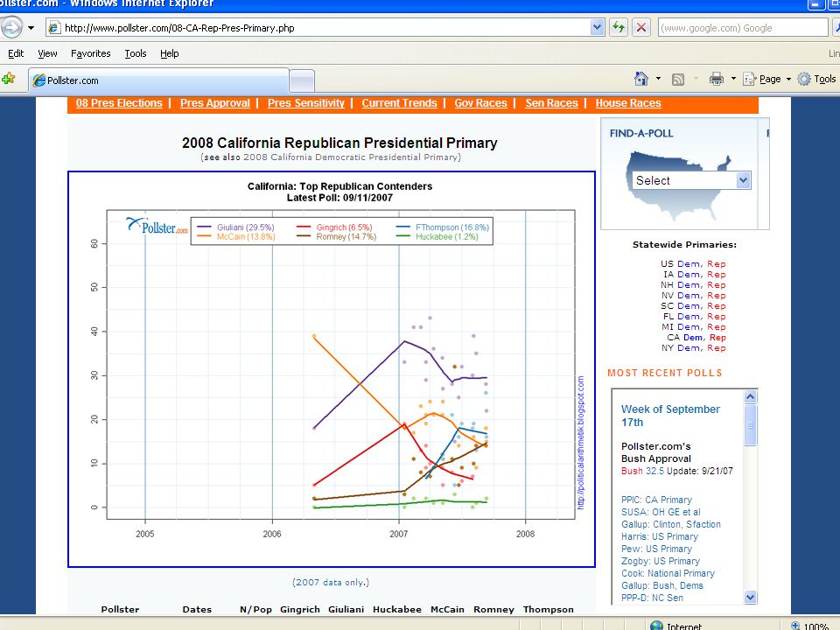Screen dimensions: 840x630
Task: Click the zoom level magnifier in status bar
Action: tap(795, 625)
